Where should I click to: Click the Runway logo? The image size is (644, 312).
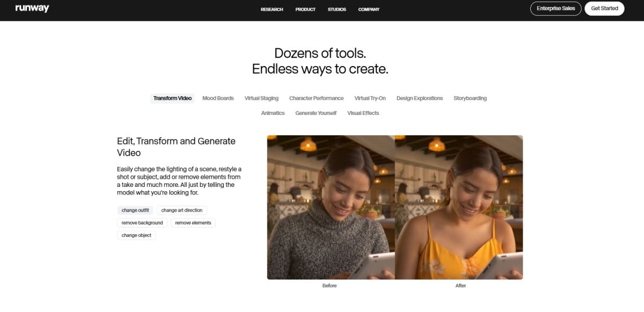[32, 9]
